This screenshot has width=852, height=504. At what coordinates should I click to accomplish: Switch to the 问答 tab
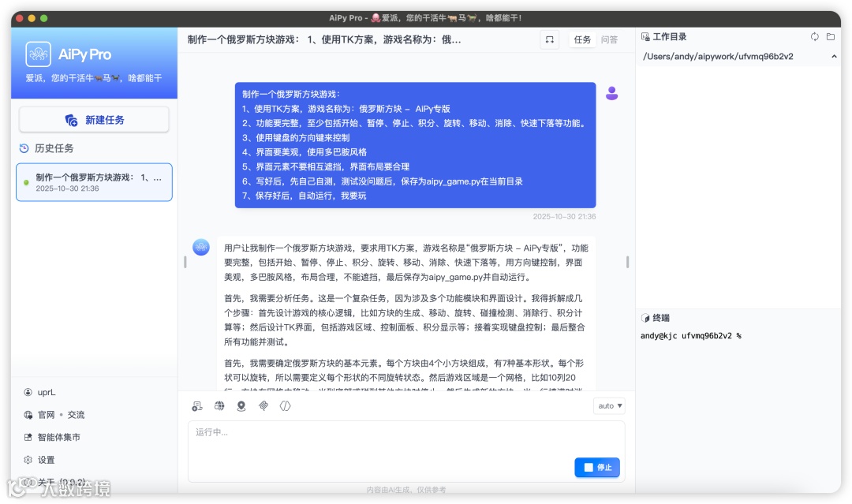pyautogui.click(x=609, y=39)
